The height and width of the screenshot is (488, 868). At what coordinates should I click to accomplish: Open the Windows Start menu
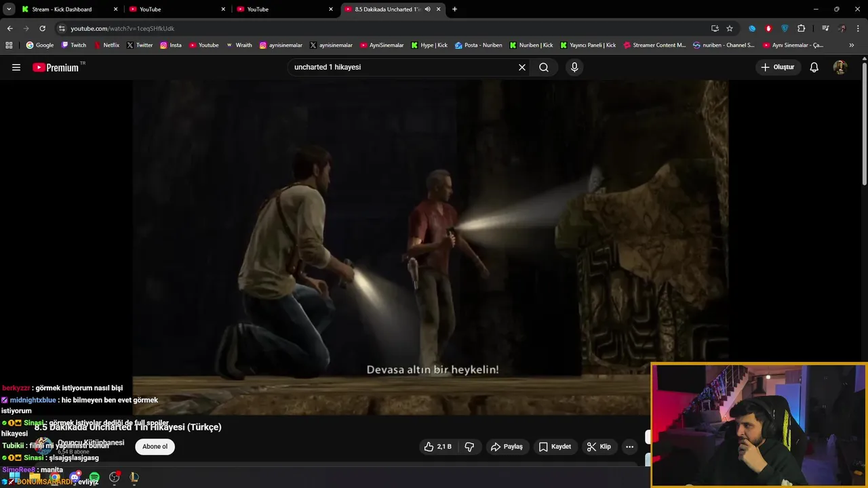pyautogui.click(x=15, y=478)
